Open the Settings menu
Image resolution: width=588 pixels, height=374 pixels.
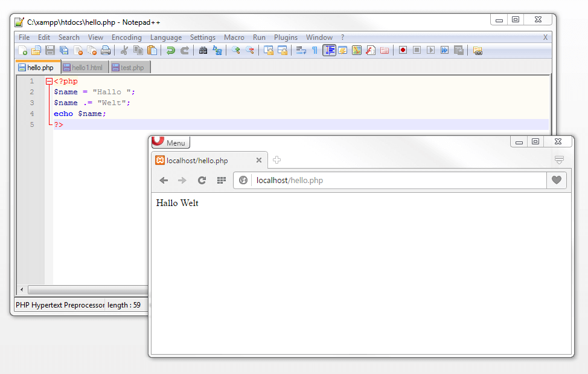tap(202, 37)
